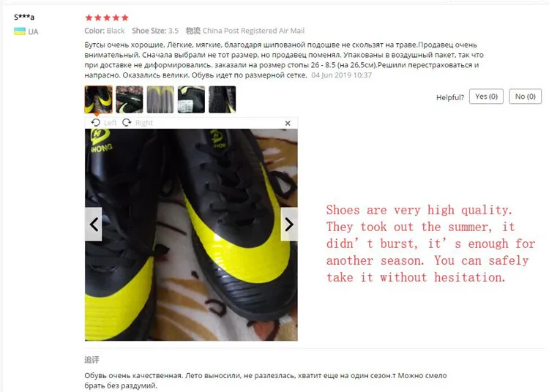The image size is (549, 392).
Task: Click the No (0) helpful button
Action: (525, 97)
